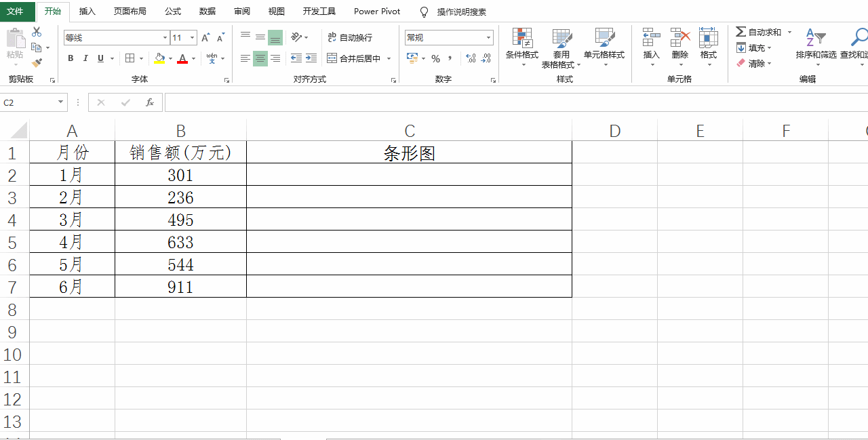Click the Delete cells (删除) icon

[x=679, y=41]
